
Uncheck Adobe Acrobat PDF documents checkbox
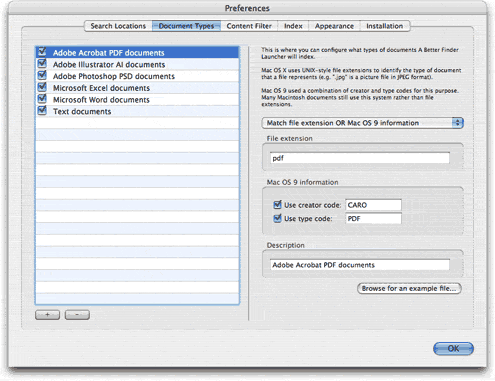coord(42,52)
